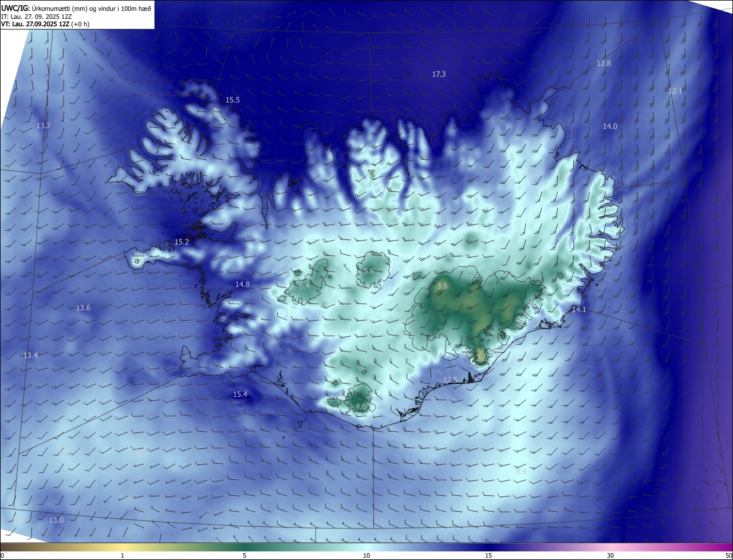Click the 6.4 value on the glacier

coord(304,286)
